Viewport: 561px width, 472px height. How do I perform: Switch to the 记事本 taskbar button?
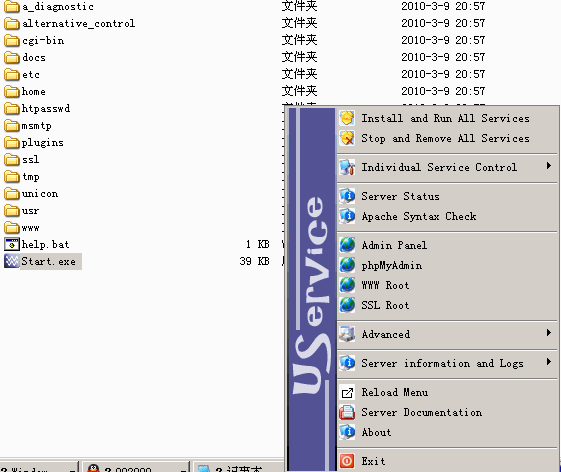(239, 467)
